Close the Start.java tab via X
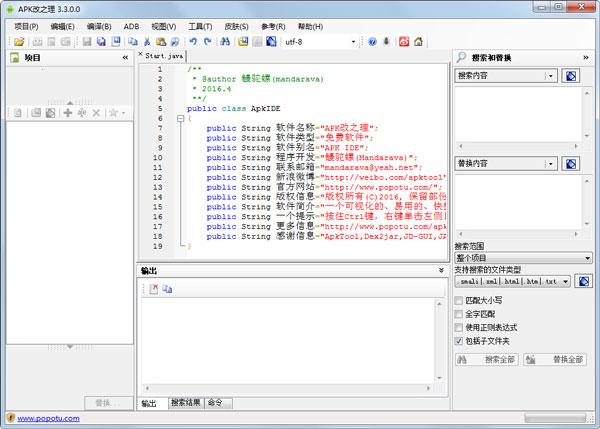The image size is (600, 429). point(140,54)
